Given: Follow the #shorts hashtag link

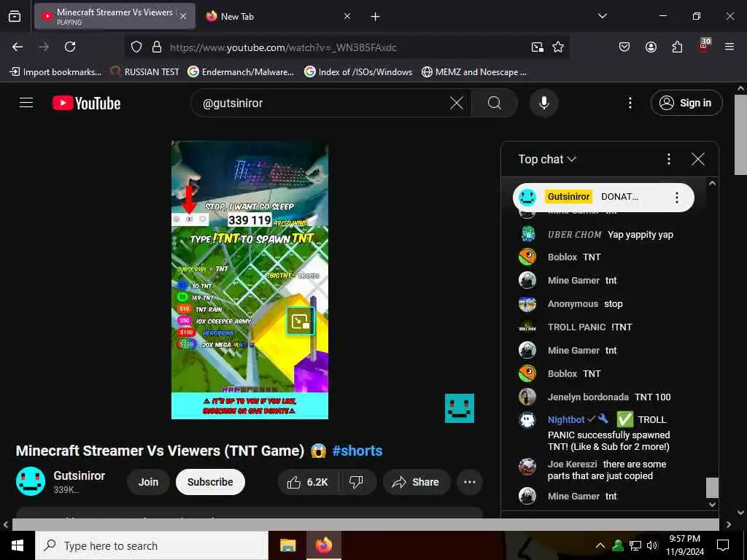Looking at the screenshot, I should click(x=357, y=451).
